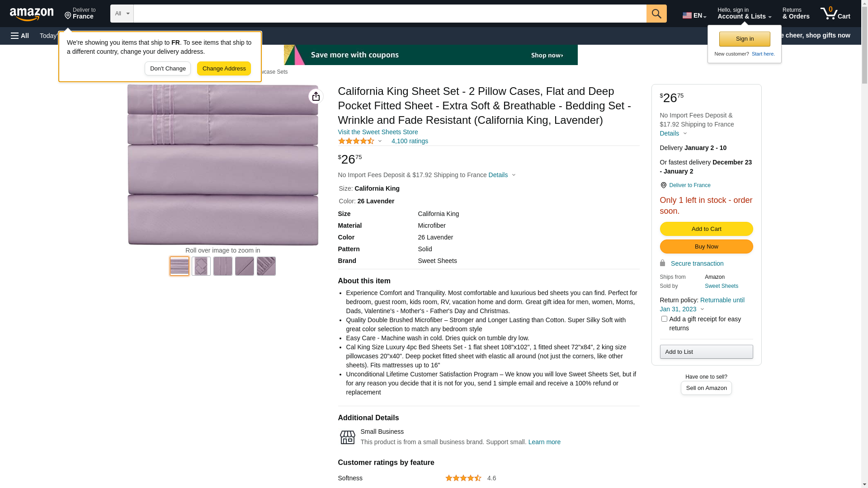
Task: Click the Amazon logo
Action: [x=32, y=14]
